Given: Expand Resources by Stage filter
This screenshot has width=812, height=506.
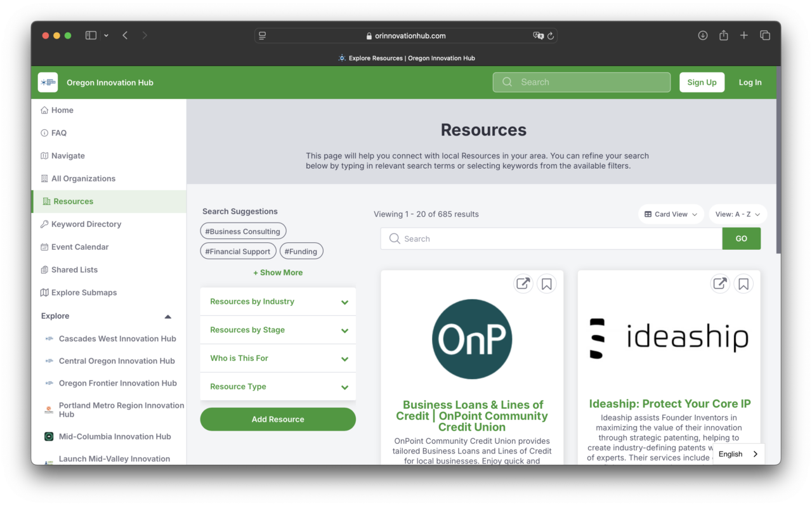Looking at the screenshot, I should [278, 330].
